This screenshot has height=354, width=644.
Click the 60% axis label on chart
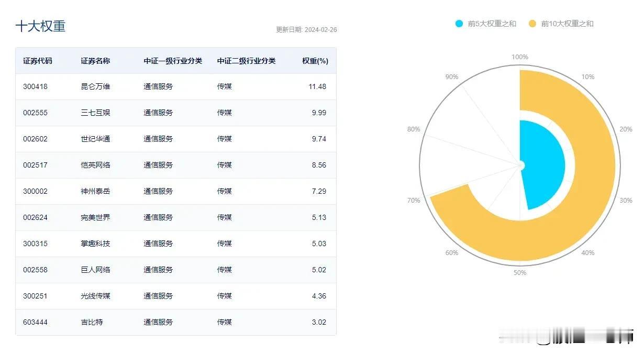pyautogui.click(x=452, y=253)
